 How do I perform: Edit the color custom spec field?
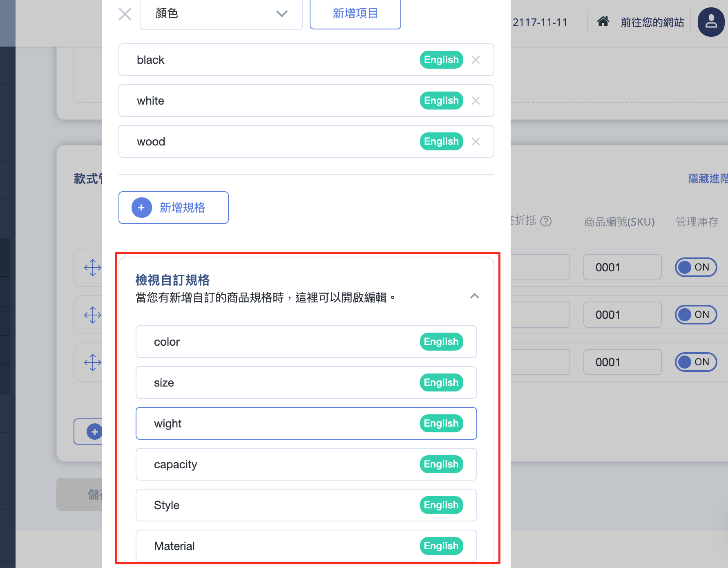coord(306,342)
